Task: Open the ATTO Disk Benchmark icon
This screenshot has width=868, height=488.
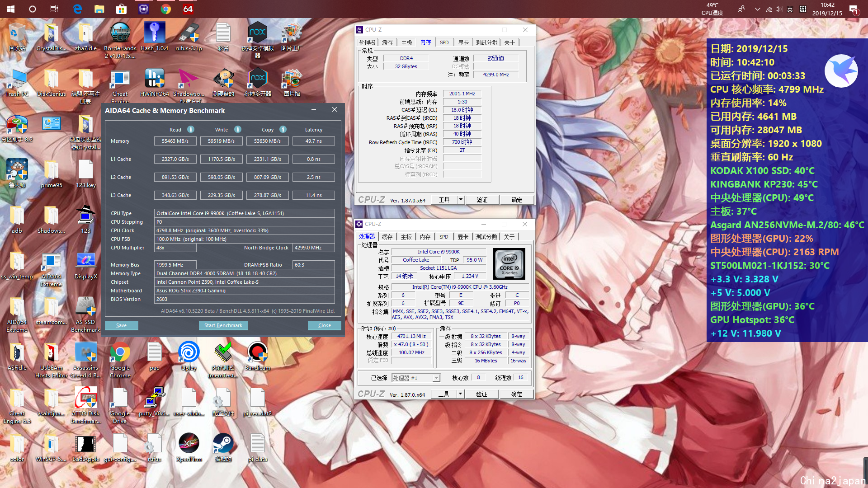Action: [x=85, y=406]
